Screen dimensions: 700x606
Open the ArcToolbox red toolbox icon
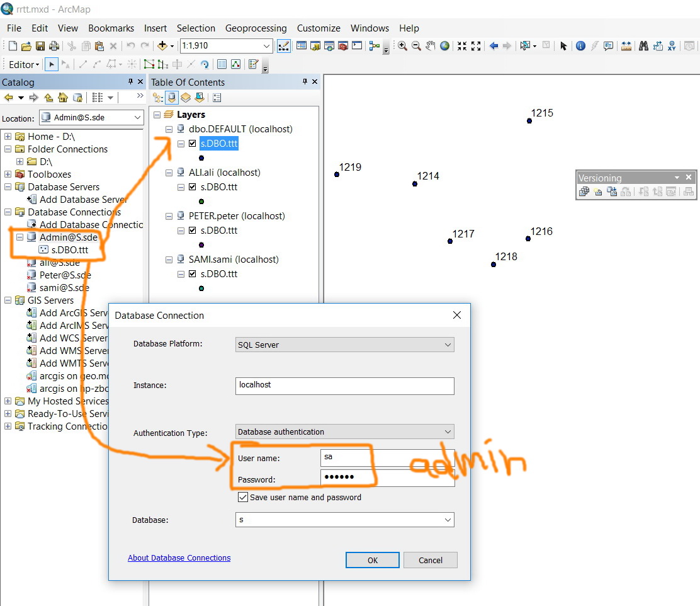click(x=343, y=45)
